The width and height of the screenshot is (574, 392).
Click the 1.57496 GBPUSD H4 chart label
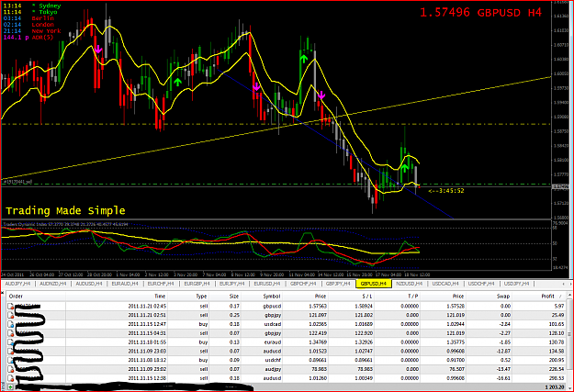(480, 13)
